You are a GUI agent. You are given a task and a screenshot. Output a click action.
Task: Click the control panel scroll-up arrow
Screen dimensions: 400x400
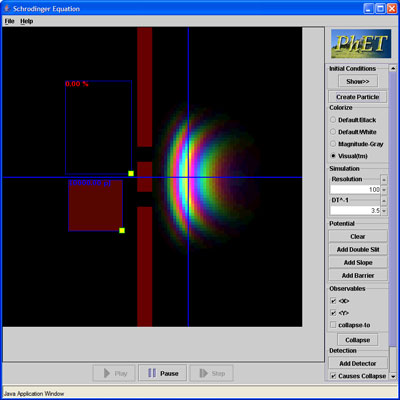point(393,68)
